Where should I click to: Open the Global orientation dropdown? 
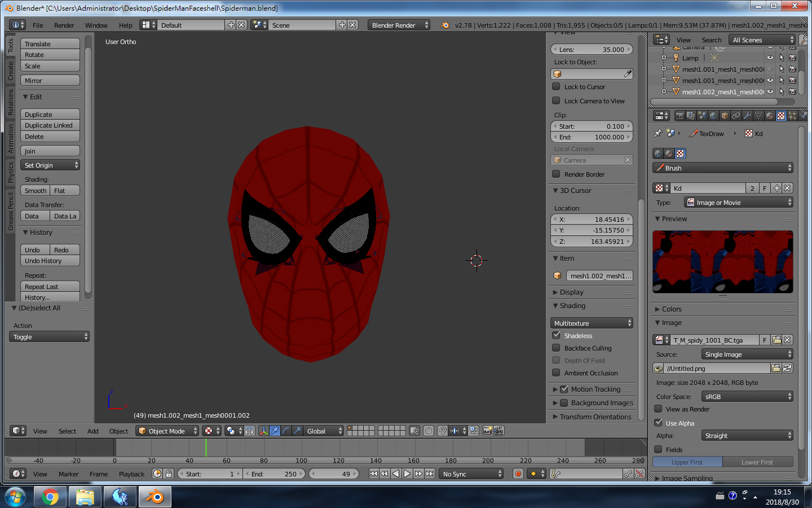(323, 431)
